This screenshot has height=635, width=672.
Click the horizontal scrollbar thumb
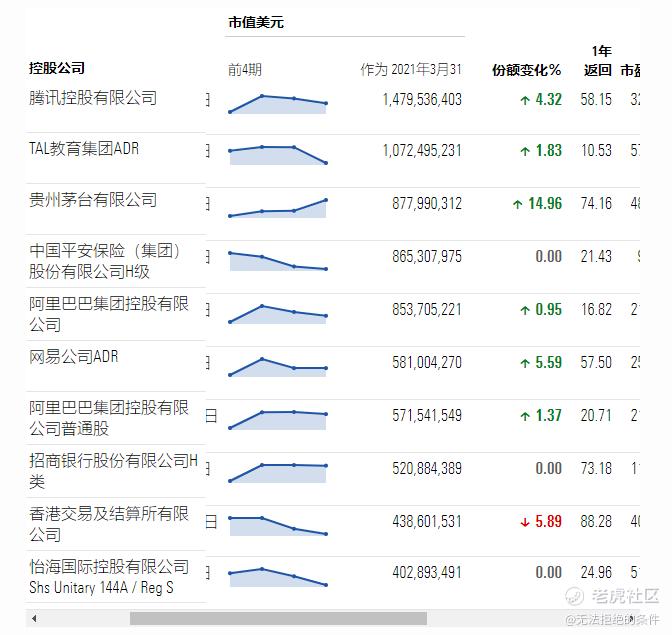click(x=278, y=618)
